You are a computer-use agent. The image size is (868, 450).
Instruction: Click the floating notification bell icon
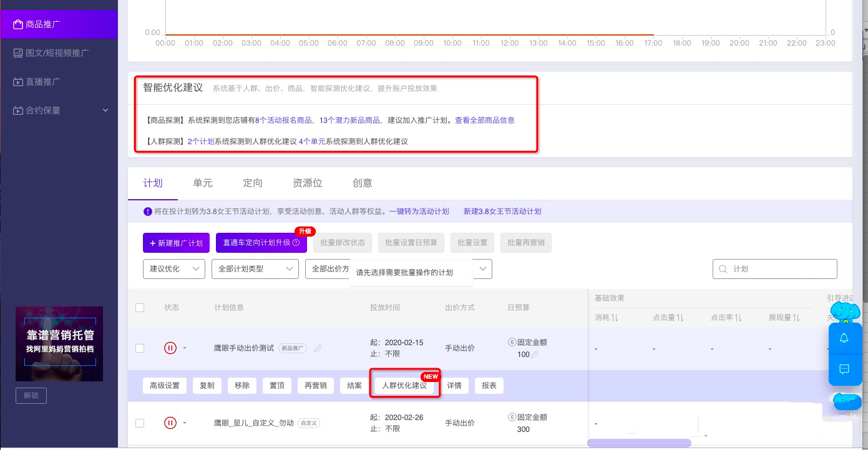(845, 338)
